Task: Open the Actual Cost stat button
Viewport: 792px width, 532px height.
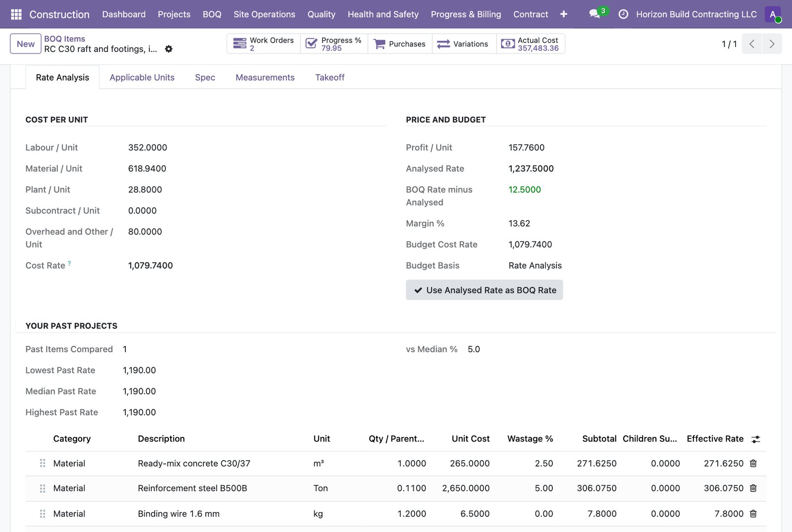Action: [531, 44]
